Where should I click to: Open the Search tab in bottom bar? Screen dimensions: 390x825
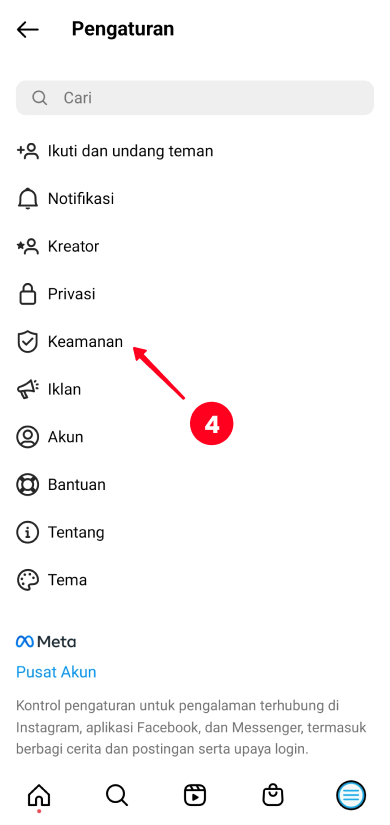(x=117, y=795)
